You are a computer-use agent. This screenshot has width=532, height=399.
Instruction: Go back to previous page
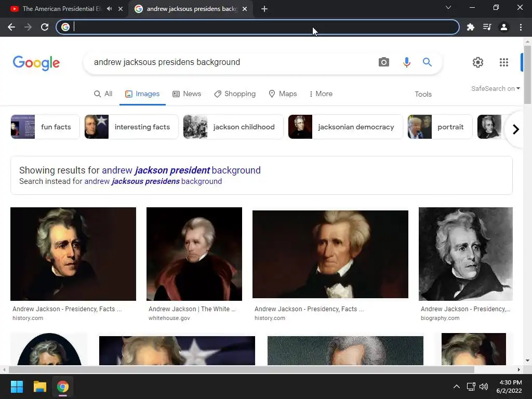pos(11,27)
